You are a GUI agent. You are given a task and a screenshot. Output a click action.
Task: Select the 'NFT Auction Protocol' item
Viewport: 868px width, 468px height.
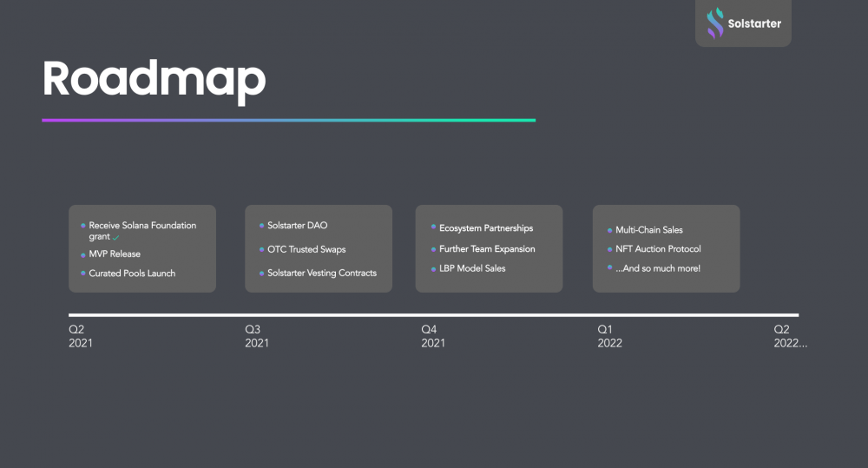click(658, 249)
